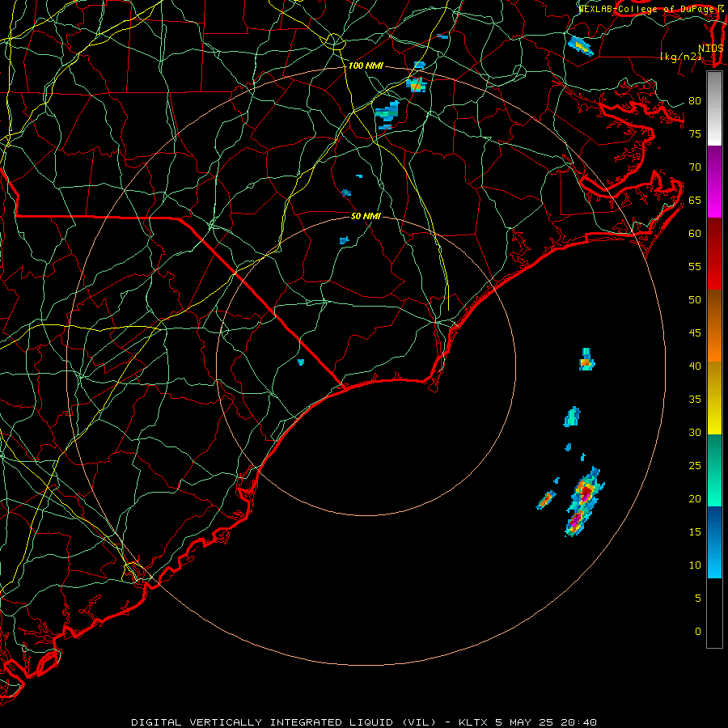Click the 50 NMI range ring label
This screenshot has width=728, height=728.
[366, 216]
